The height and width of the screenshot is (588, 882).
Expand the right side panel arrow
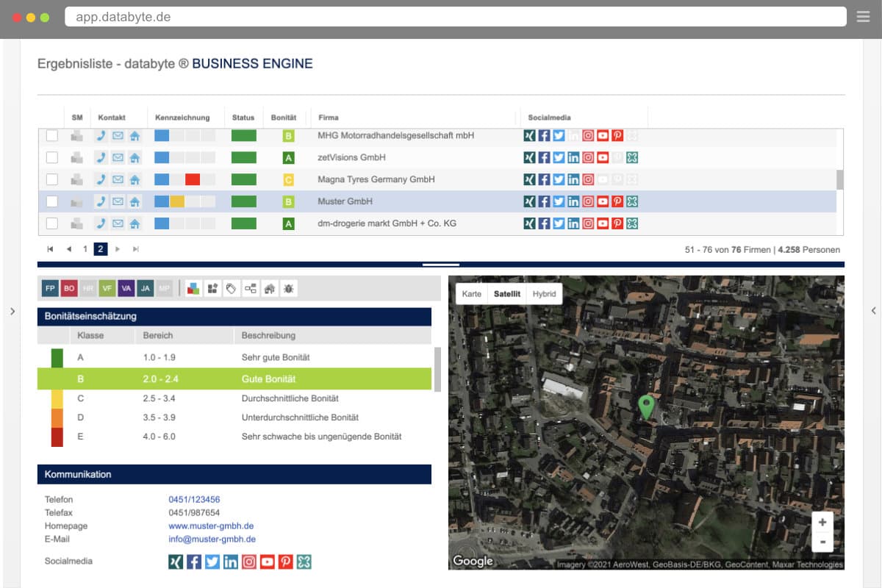(873, 312)
